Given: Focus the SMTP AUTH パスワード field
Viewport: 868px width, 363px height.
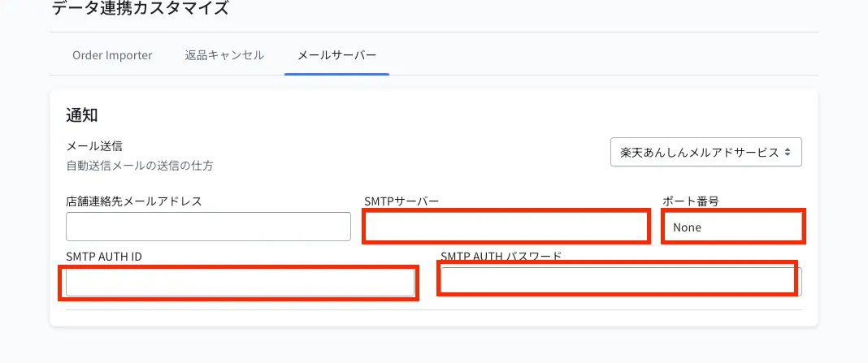Looking at the screenshot, I should click(621, 282).
